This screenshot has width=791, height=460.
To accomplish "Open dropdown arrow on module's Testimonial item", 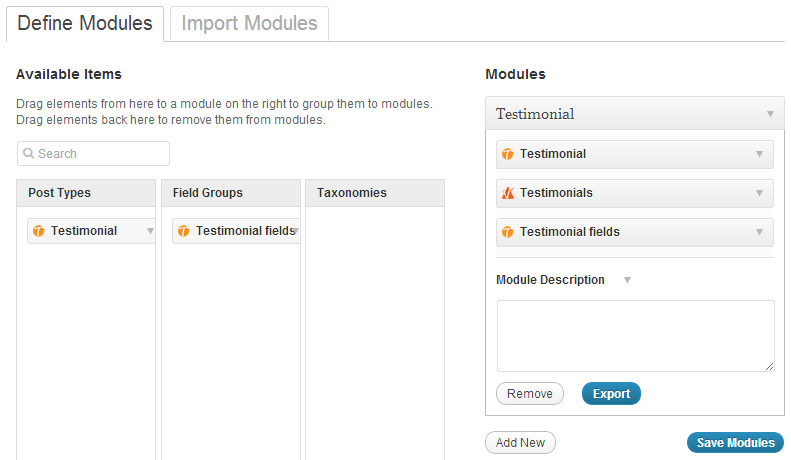I will (759, 154).
